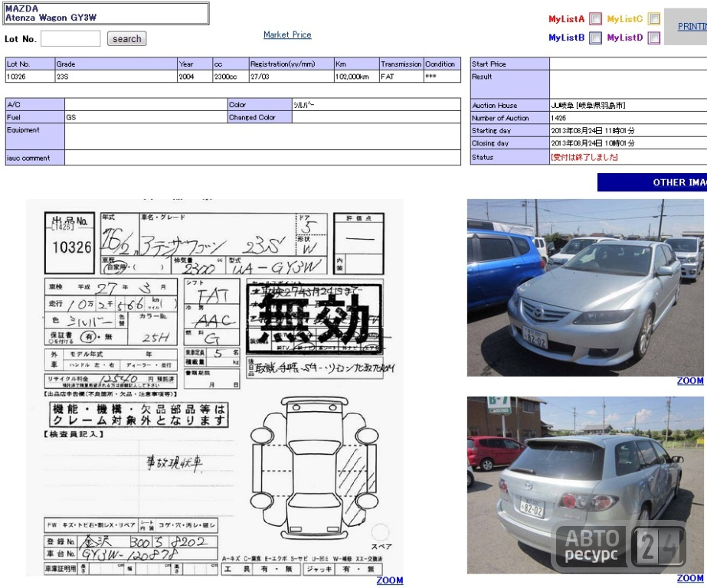Tick the MyListD checkbox

coord(654,38)
